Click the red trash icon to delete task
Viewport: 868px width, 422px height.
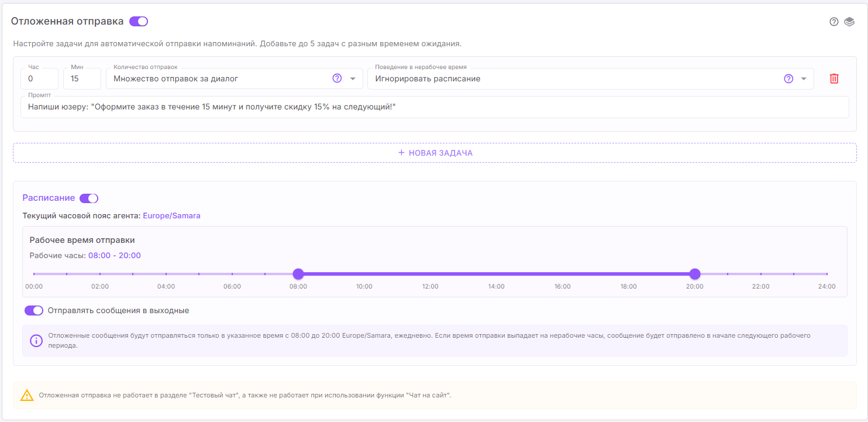[x=834, y=78]
